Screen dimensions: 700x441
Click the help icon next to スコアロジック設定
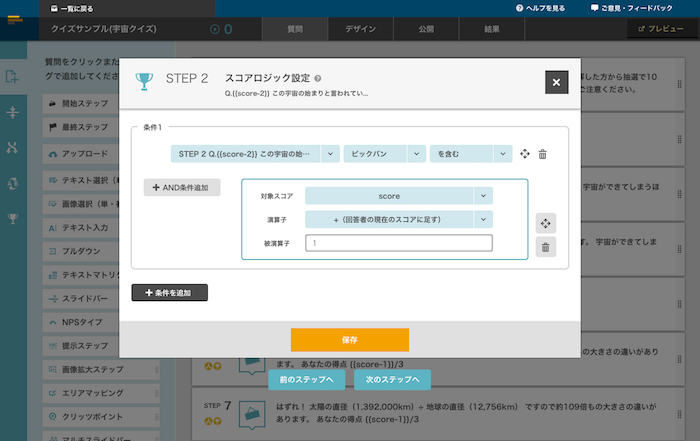tap(318, 78)
